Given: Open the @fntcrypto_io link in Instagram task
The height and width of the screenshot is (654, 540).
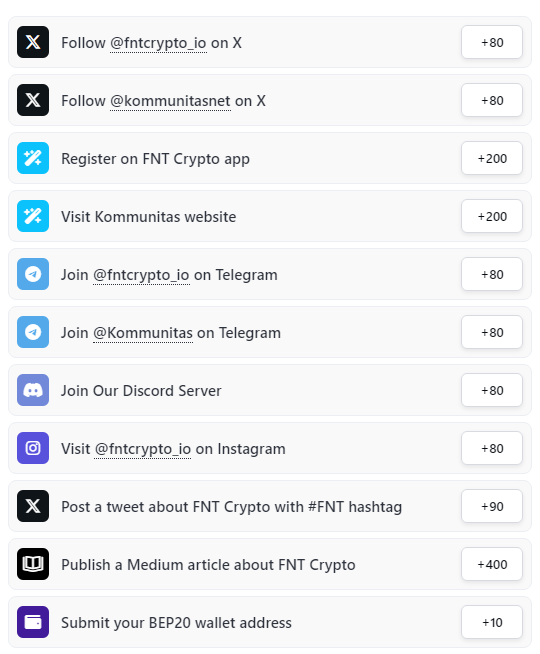Looking at the screenshot, I should 143,449.
